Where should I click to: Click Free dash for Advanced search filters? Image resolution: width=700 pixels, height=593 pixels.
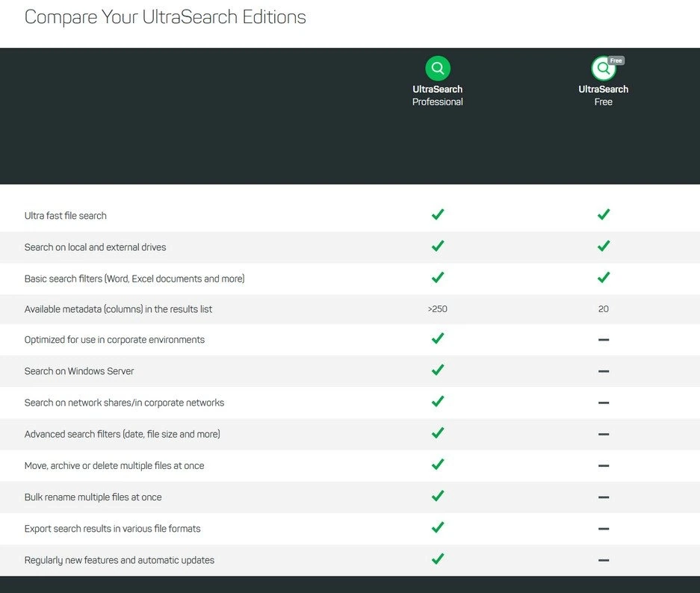tap(604, 434)
